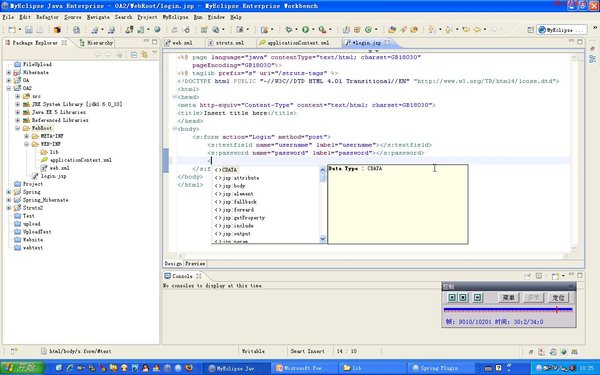600x375 pixels.
Task: Click the third control panel button
Action: tap(478, 297)
